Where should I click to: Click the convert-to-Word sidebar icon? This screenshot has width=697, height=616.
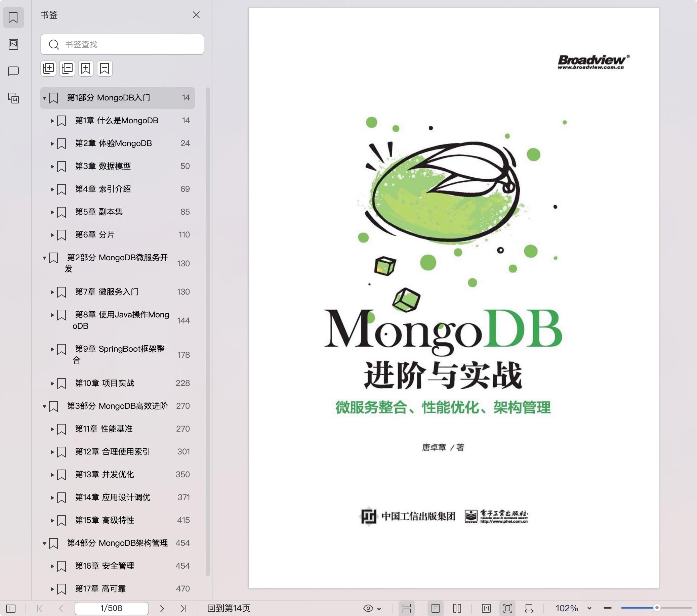(x=13, y=98)
